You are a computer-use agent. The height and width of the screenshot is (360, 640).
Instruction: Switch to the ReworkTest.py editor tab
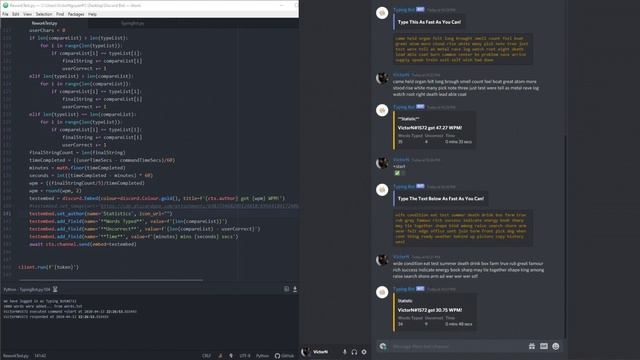pos(44,23)
